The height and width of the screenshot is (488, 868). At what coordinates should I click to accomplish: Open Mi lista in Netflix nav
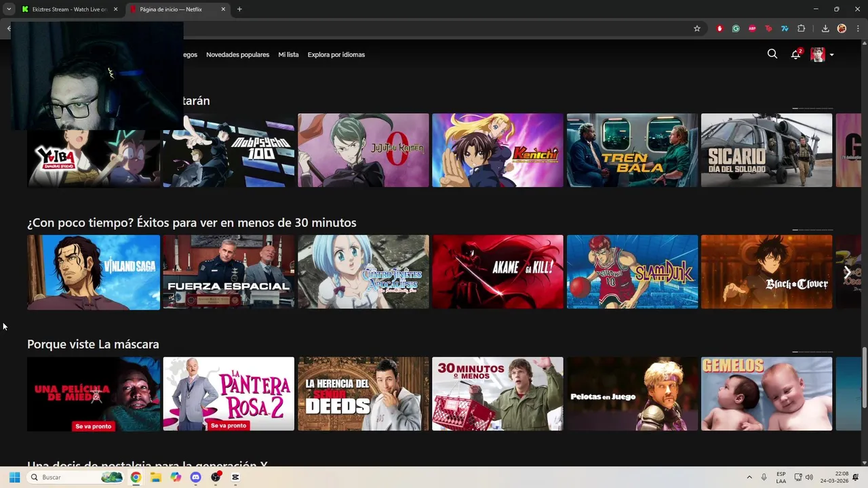pyautogui.click(x=288, y=55)
